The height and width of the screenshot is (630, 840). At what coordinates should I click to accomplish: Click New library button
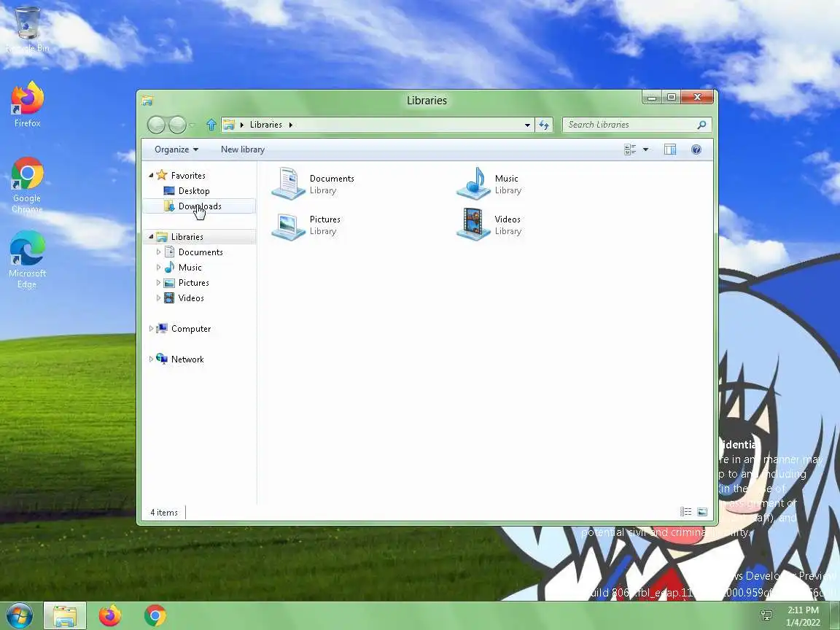coord(243,149)
